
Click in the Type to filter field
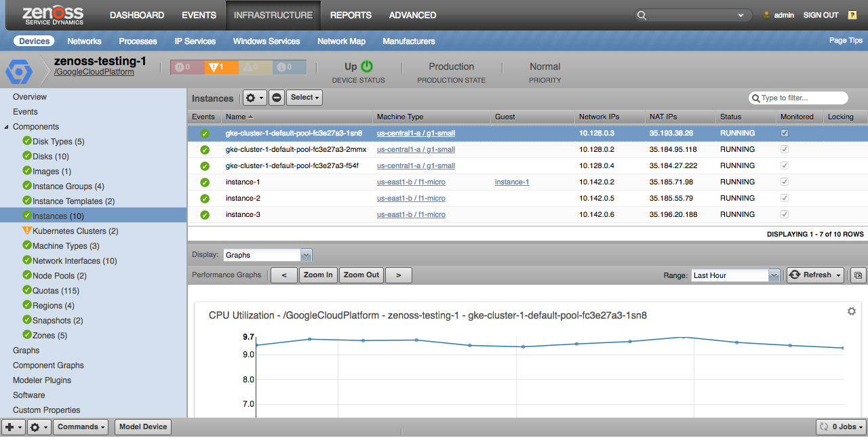point(799,98)
